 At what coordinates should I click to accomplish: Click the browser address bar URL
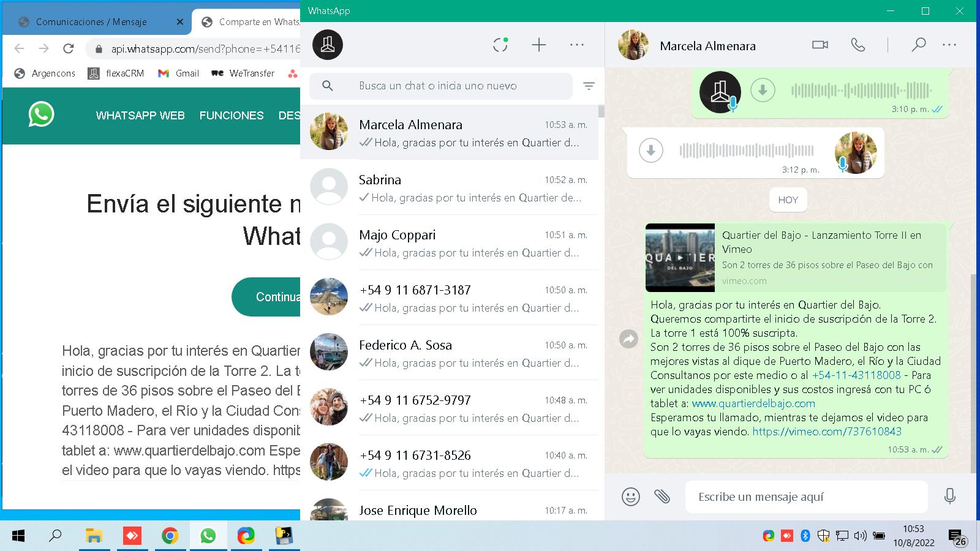[206, 49]
